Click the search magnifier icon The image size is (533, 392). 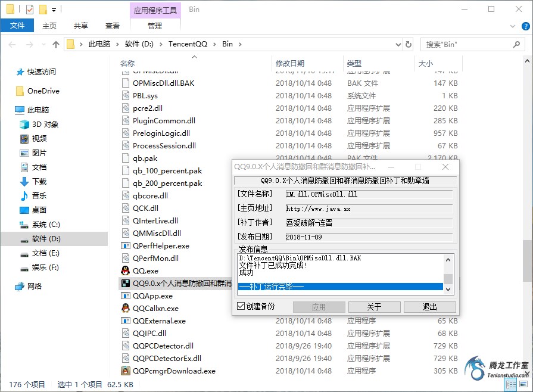tap(516, 44)
